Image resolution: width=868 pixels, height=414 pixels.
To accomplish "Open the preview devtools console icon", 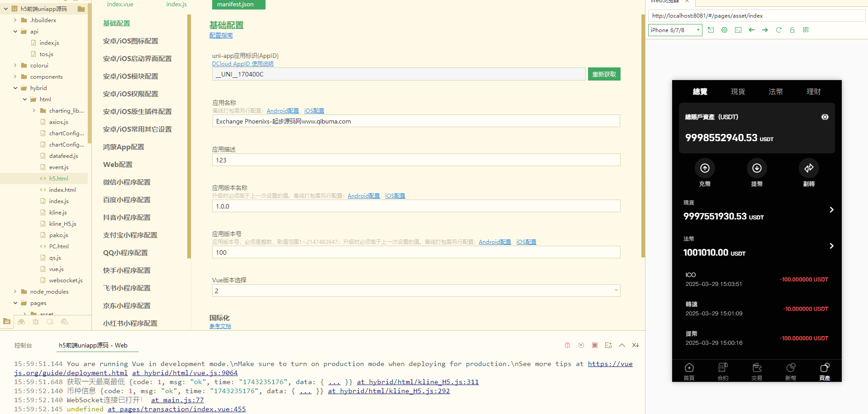I will [x=738, y=30].
